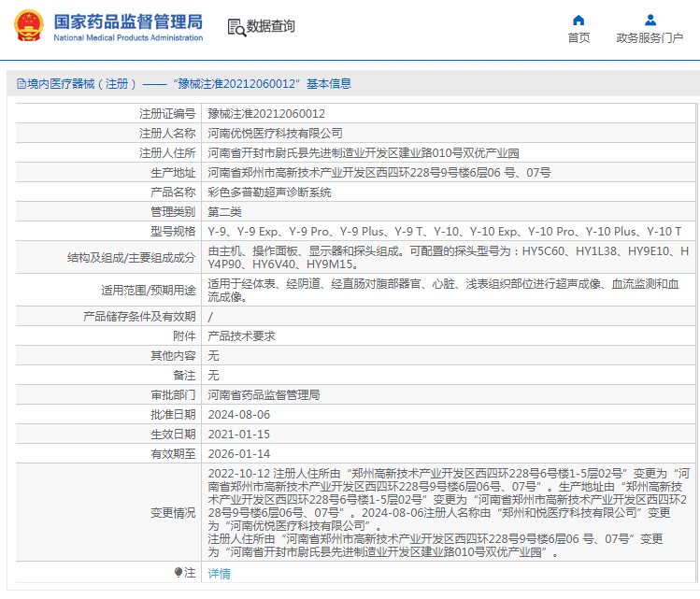This screenshot has height=599, width=700.
Task: Click the expiry date 2026-01-14
Action: pos(238,453)
